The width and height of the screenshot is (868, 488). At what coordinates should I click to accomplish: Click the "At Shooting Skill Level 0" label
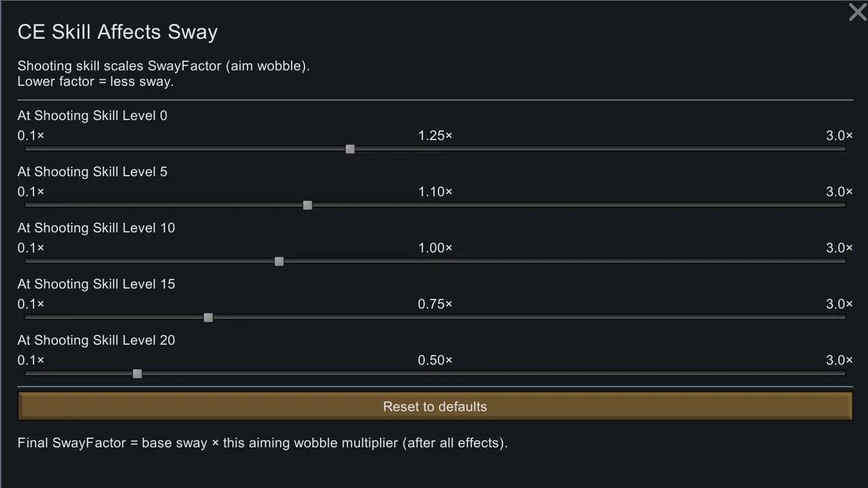[92, 116]
